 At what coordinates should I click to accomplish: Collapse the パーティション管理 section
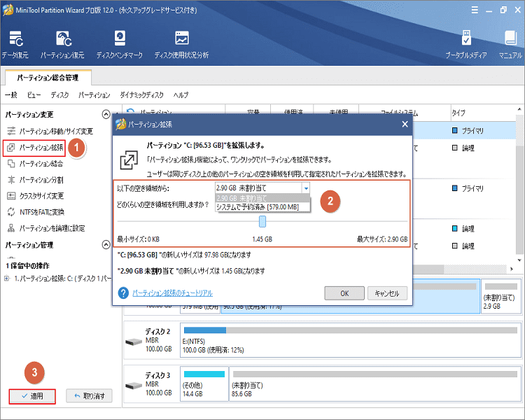[x=106, y=245]
